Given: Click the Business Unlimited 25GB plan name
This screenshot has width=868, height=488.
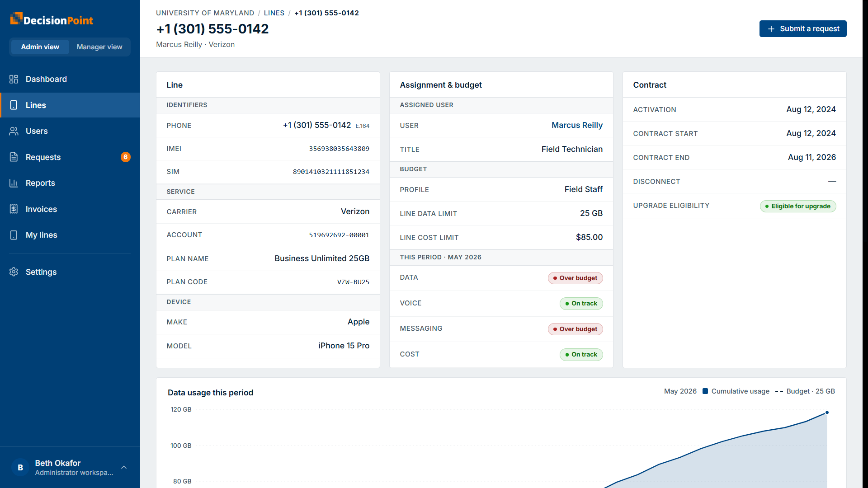Looking at the screenshot, I should tap(322, 258).
